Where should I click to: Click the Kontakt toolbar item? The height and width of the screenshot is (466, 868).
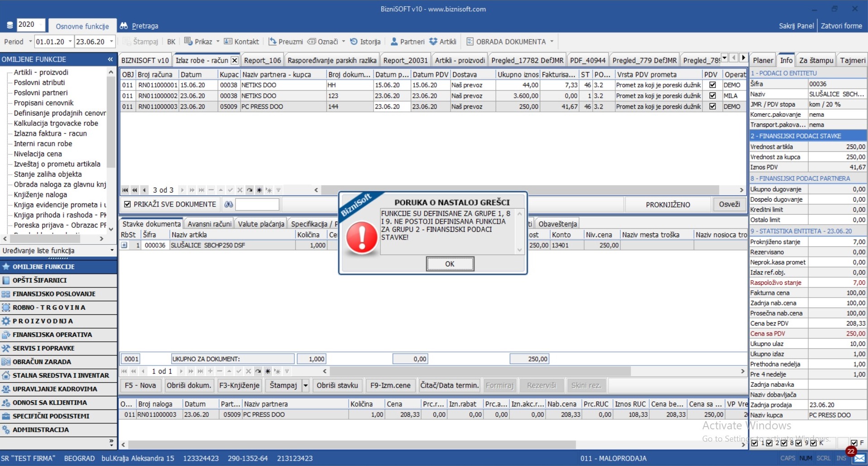click(x=241, y=41)
